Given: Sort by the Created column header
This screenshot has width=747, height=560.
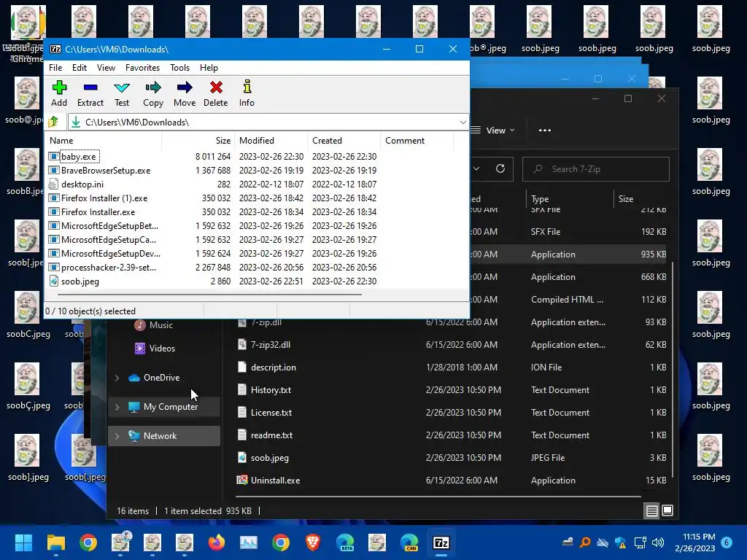Looking at the screenshot, I should pos(344,141).
